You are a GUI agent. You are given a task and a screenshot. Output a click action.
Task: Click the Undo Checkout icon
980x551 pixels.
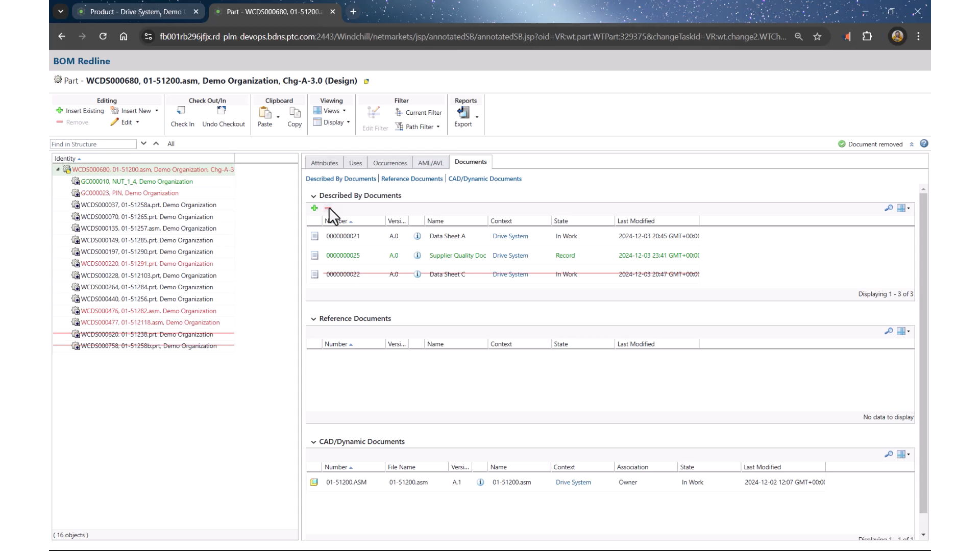tap(222, 111)
